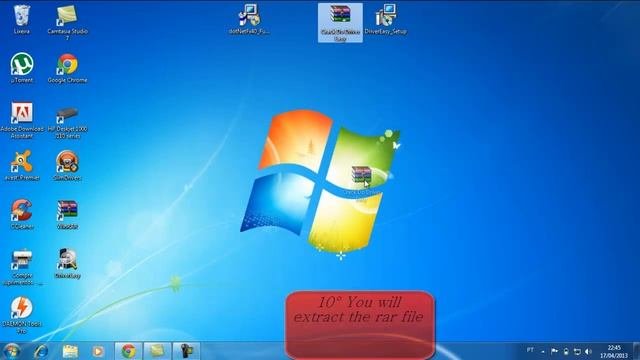
Task: Select the WinRAR shortcut on the desktop
Action: (67, 214)
